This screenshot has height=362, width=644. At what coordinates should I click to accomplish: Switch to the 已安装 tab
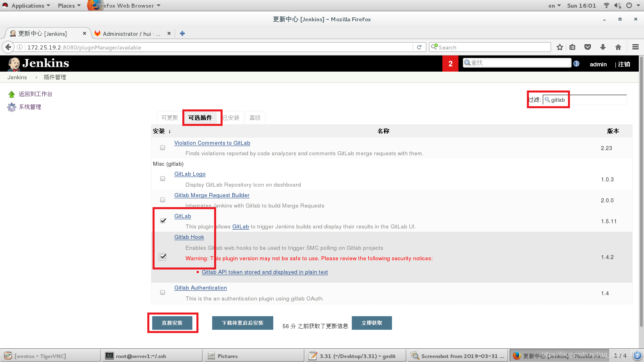231,118
